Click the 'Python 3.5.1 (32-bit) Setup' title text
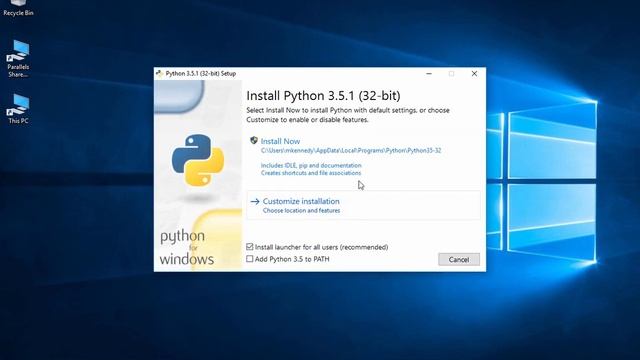 pos(201,73)
